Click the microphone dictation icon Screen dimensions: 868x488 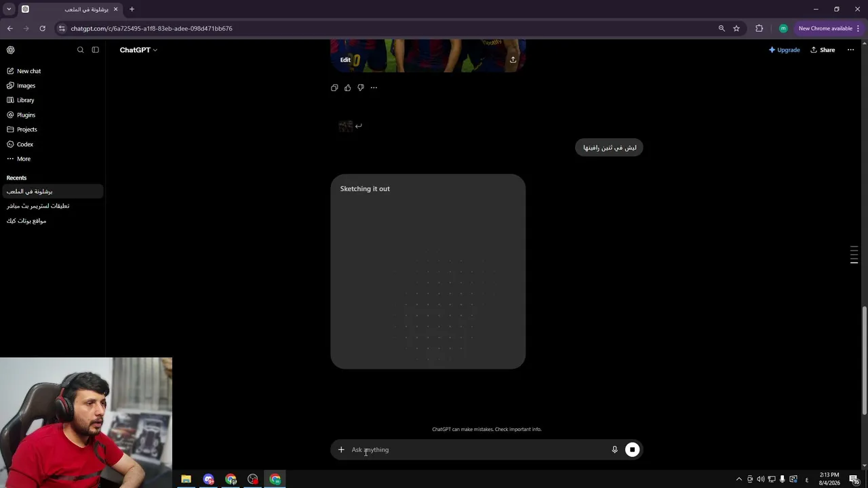(x=614, y=449)
